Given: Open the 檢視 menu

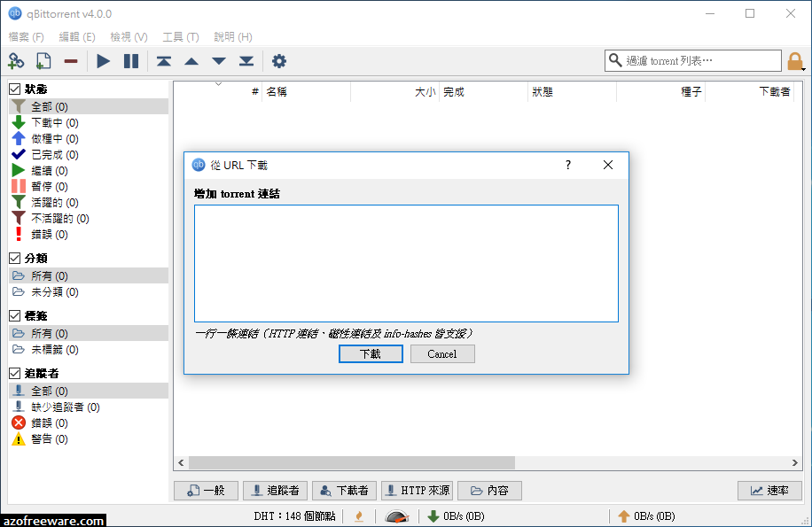Looking at the screenshot, I should pyautogui.click(x=127, y=36).
